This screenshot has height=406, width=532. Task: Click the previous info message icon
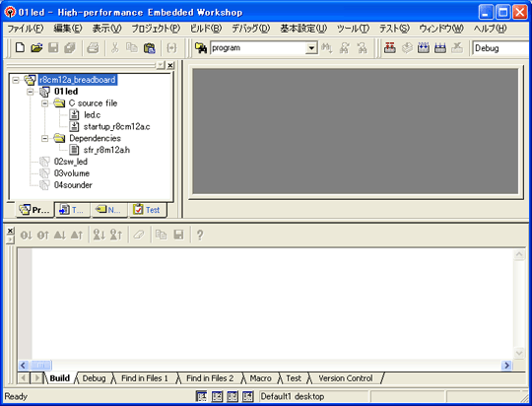116,235
